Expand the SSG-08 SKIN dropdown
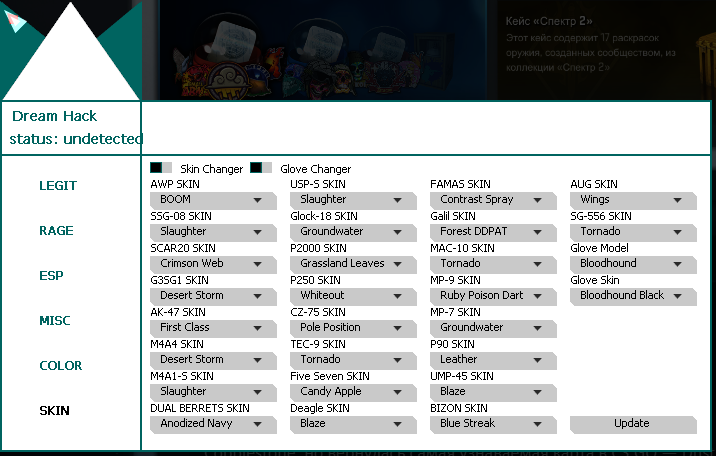This screenshot has width=716, height=456. [213, 233]
